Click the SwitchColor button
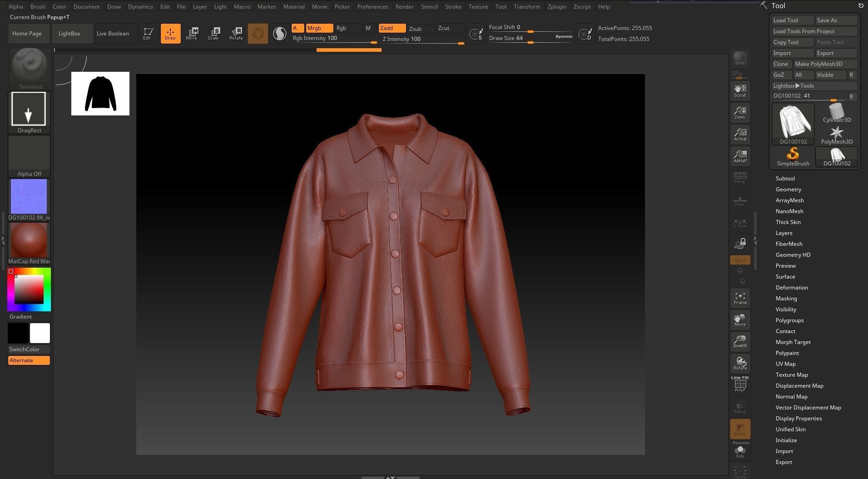868x479 pixels. (x=29, y=349)
